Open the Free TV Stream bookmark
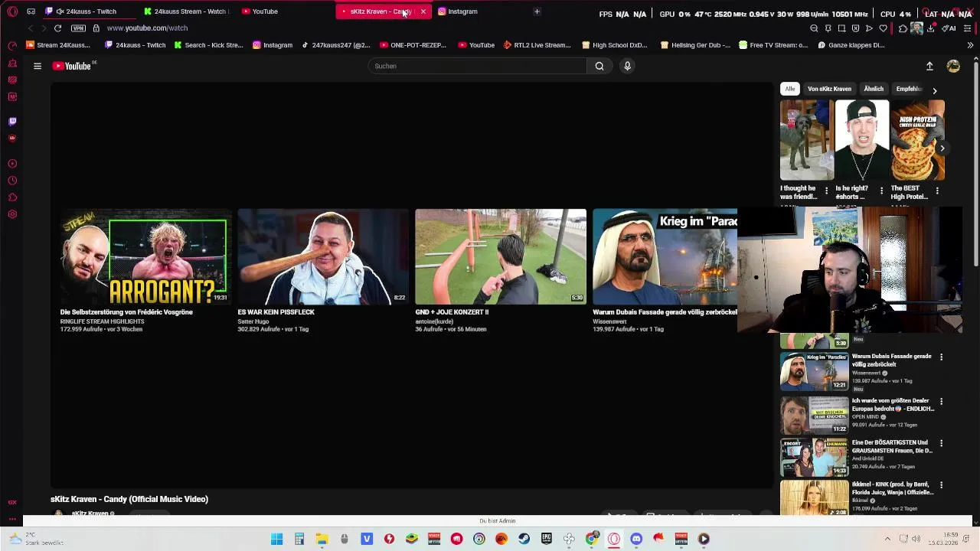Image resolution: width=980 pixels, height=551 pixels. [773, 45]
